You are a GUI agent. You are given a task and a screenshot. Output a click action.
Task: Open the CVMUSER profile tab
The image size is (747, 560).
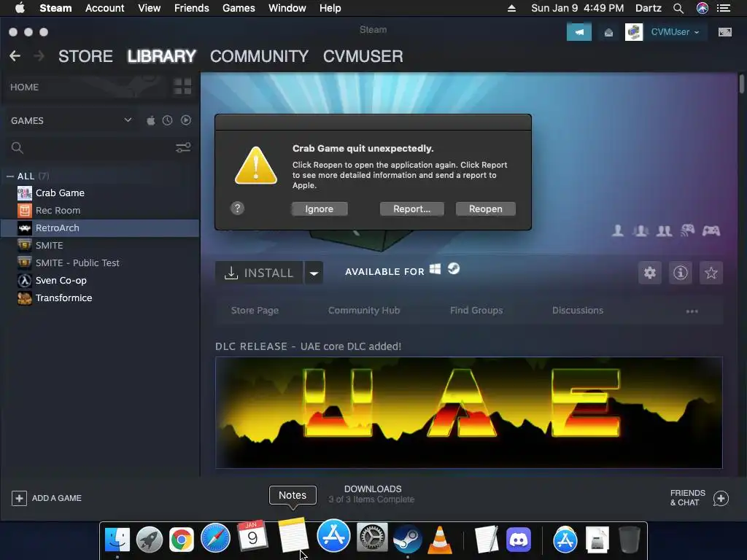coord(363,56)
